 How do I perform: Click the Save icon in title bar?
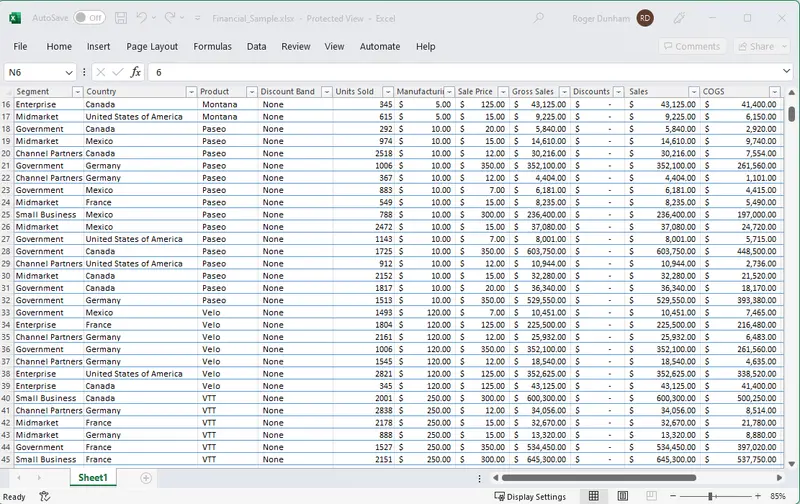pyautogui.click(x=121, y=18)
